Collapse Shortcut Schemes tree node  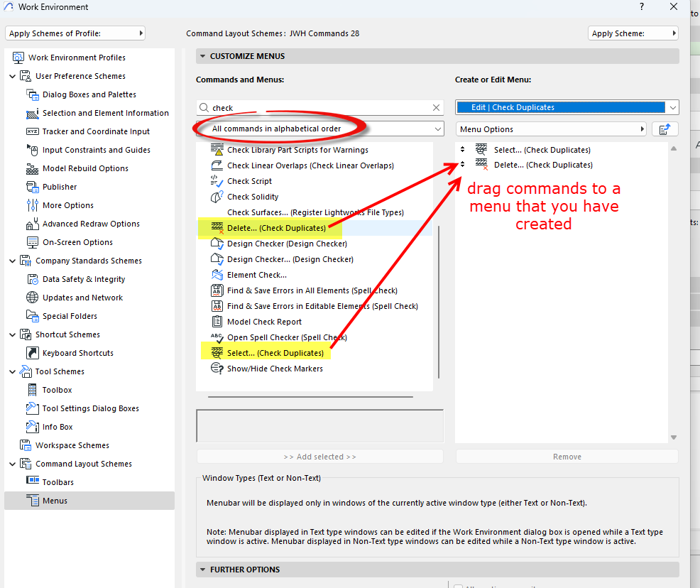coord(13,335)
